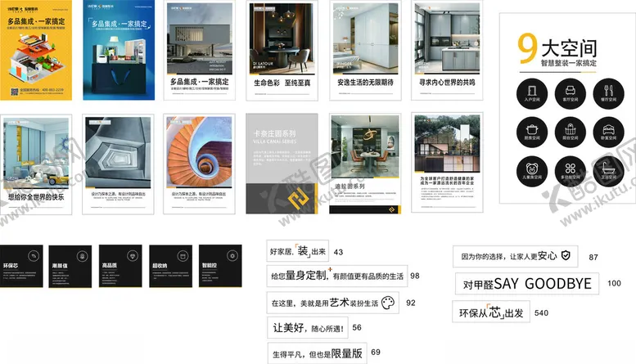
Task: Open the 迪拉图系列 dining room poster
Action: (365, 164)
